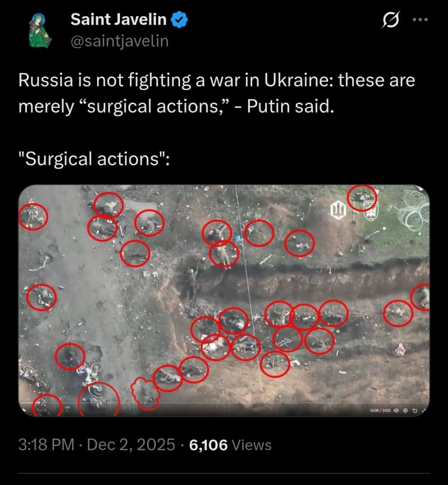Click the "Surgical actions": caption line
This screenshot has height=485, width=448.
click(x=94, y=159)
